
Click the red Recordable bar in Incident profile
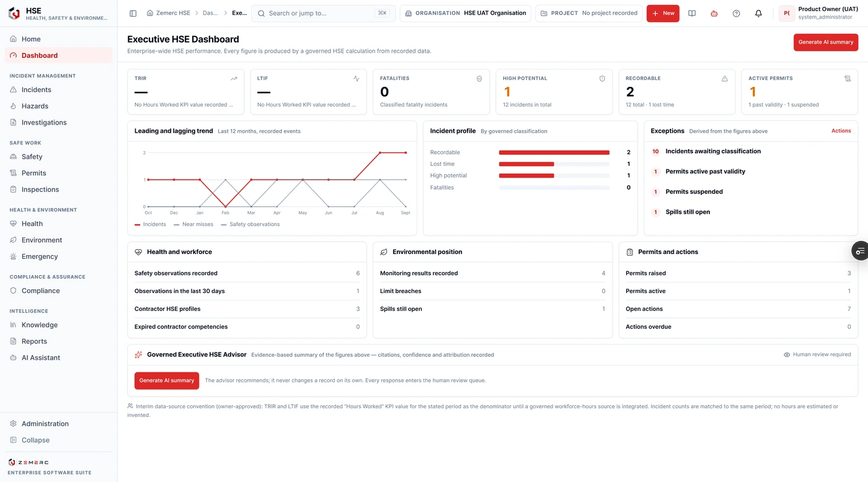click(x=554, y=152)
